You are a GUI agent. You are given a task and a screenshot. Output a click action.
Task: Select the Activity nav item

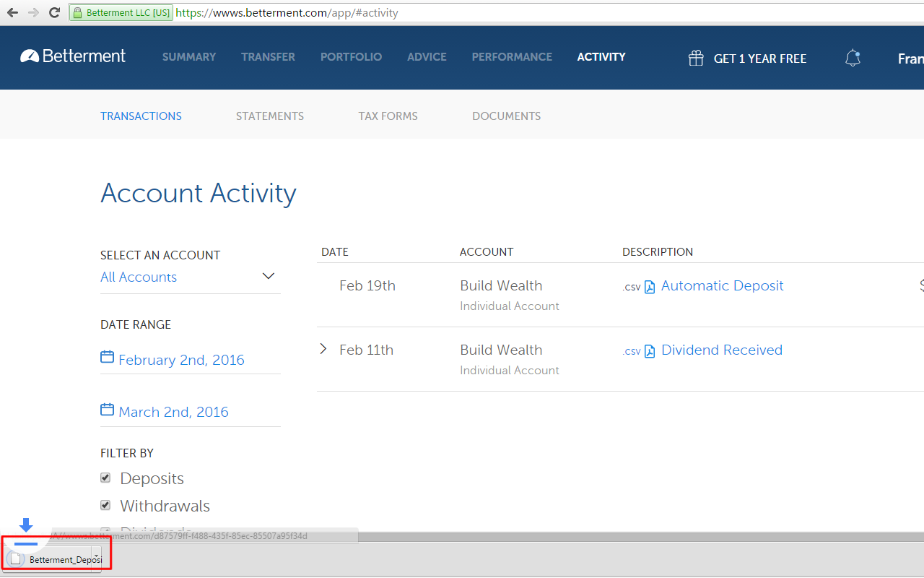[x=601, y=57]
